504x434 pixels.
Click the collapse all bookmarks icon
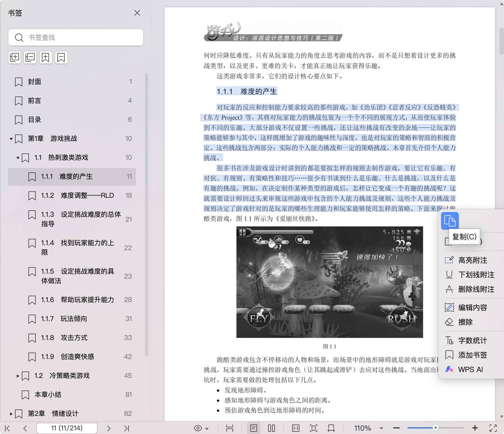coord(30,57)
